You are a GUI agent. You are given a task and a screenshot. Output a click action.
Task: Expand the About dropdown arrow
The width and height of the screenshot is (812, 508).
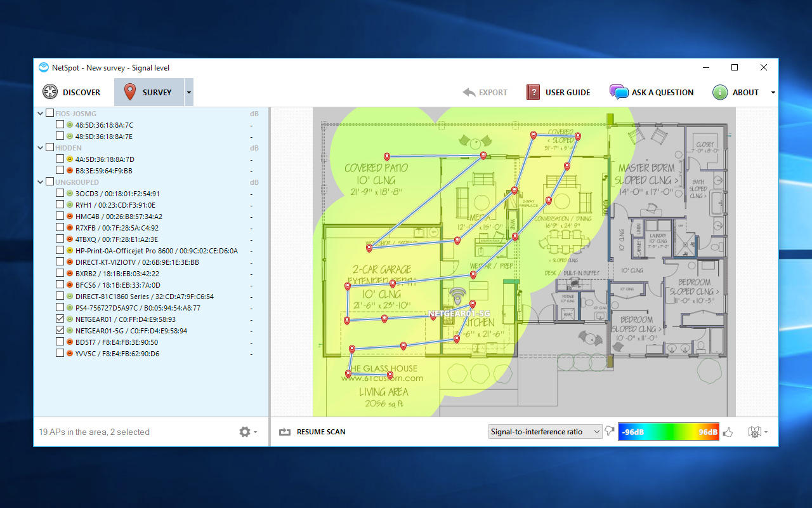(773, 93)
